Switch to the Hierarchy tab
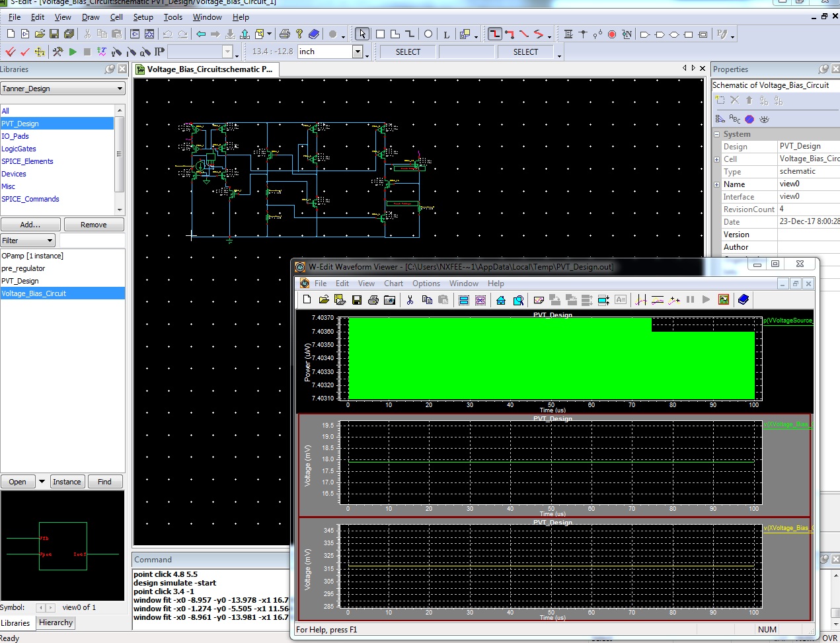 click(x=56, y=623)
